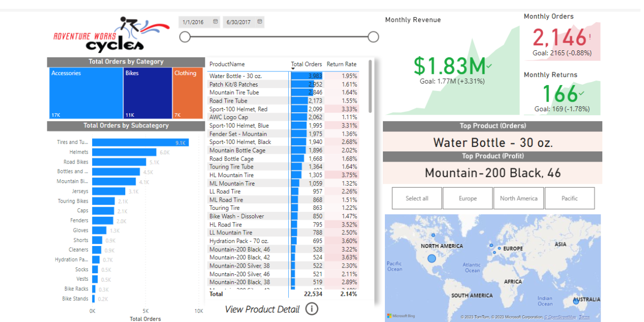Click the large North America map bubble
The width and height of the screenshot is (644, 322).
(431, 259)
